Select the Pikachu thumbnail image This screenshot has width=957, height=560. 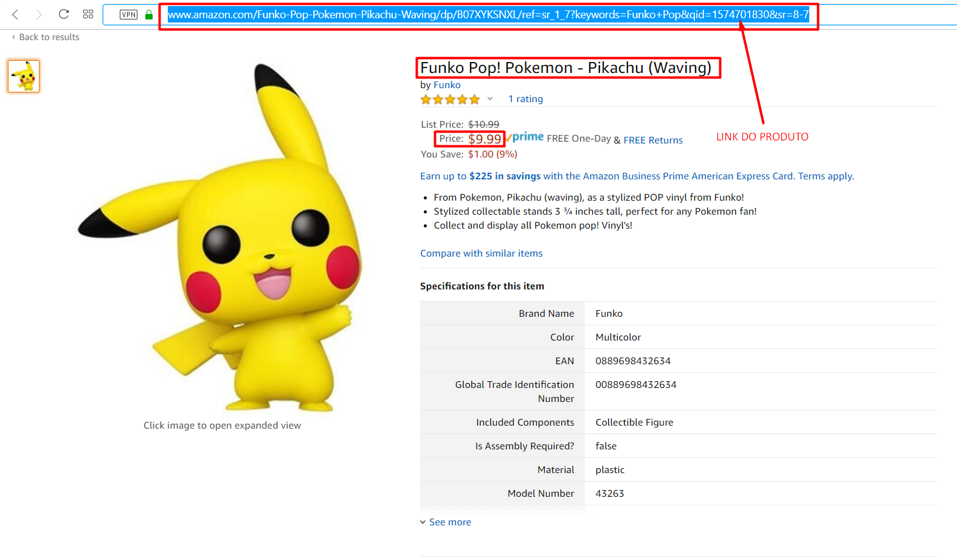(x=24, y=76)
